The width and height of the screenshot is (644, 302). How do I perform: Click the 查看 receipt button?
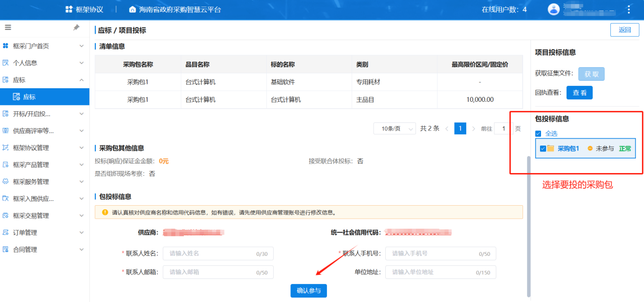tap(580, 93)
